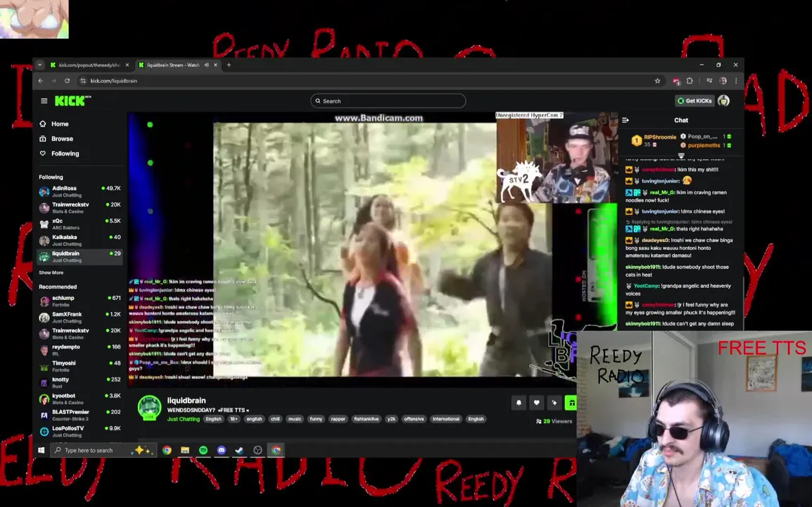Select the chill tag
This screenshot has width=812, height=507.
275,419
